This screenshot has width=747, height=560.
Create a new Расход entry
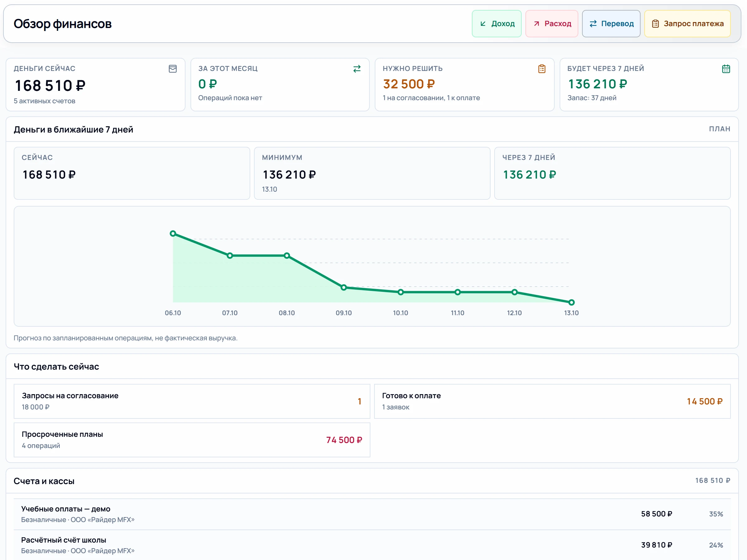point(552,24)
